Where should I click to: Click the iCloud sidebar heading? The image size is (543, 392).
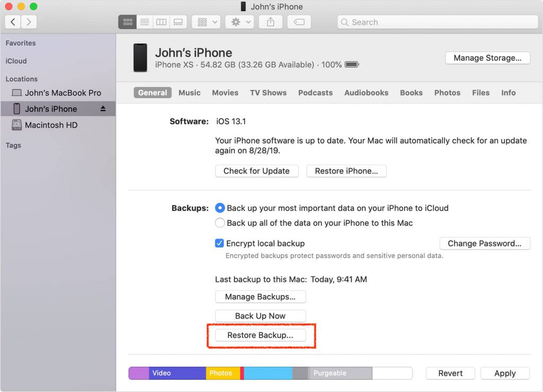(16, 61)
